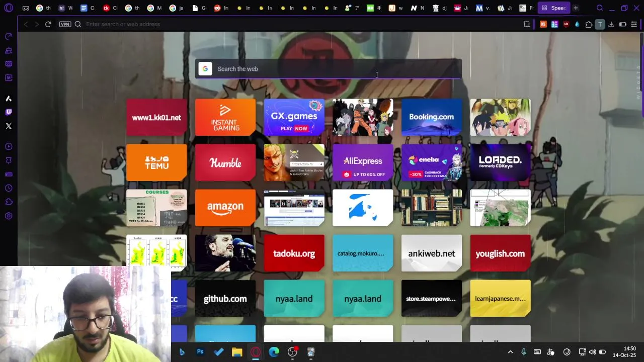Open the Humble speed dial tile
The height and width of the screenshot is (362, 644).
(x=225, y=162)
